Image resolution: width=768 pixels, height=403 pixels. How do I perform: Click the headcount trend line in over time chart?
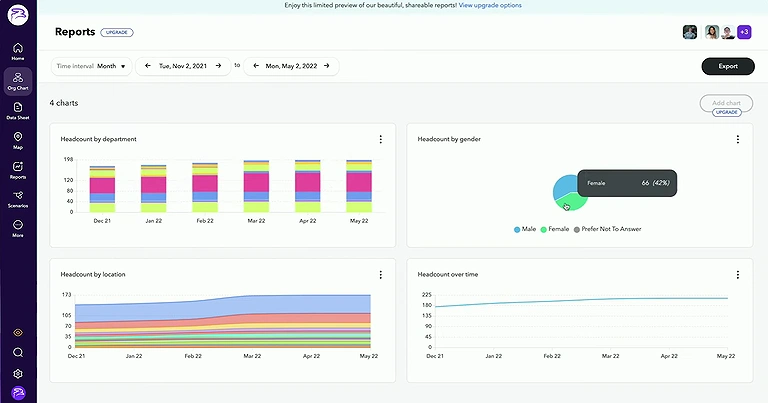[x=581, y=301]
